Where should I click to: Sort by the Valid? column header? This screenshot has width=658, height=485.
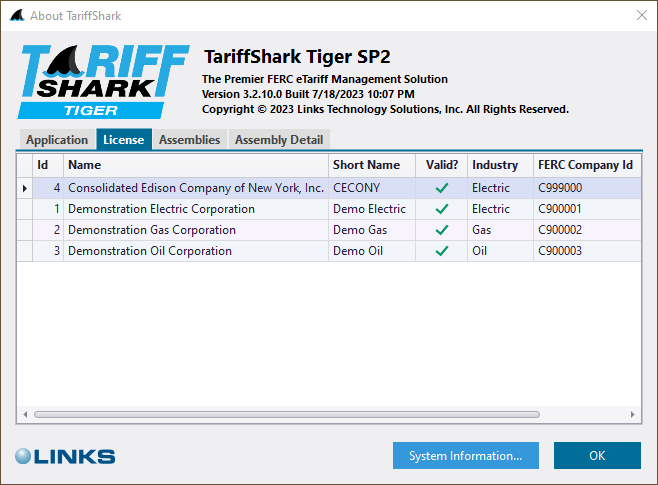tap(441, 165)
